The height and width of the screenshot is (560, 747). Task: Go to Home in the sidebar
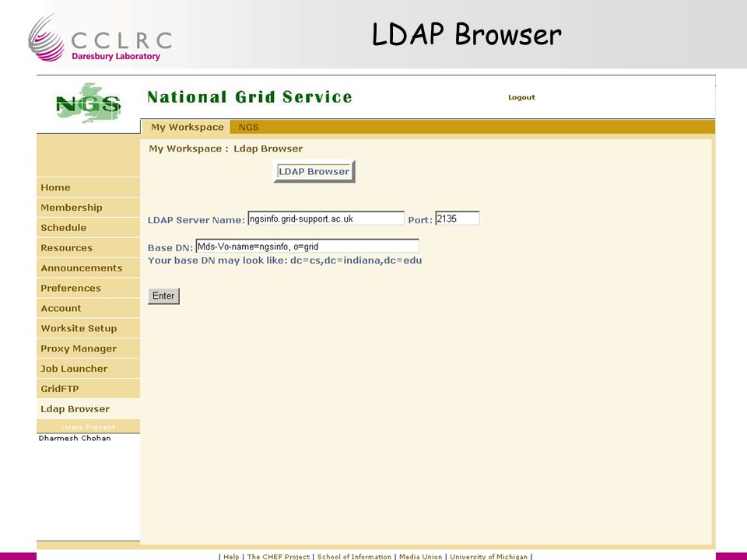click(x=88, y=187)
